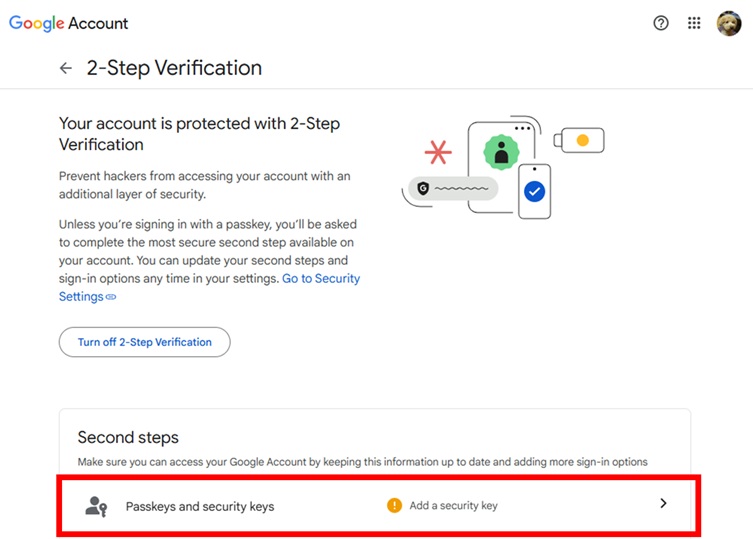Click the yellow-dot security key illustration
The height and width of the screenshot is (539, 753).
[579, 141]
